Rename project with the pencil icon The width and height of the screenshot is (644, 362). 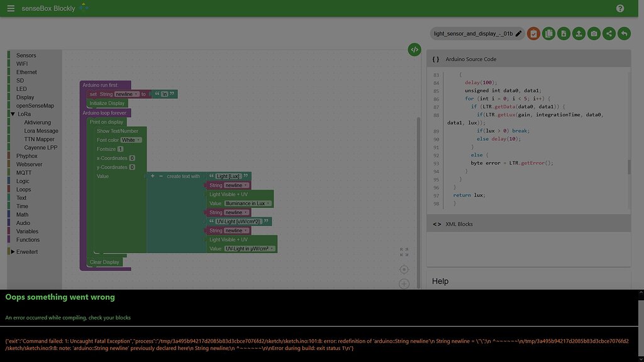(519, 33)
